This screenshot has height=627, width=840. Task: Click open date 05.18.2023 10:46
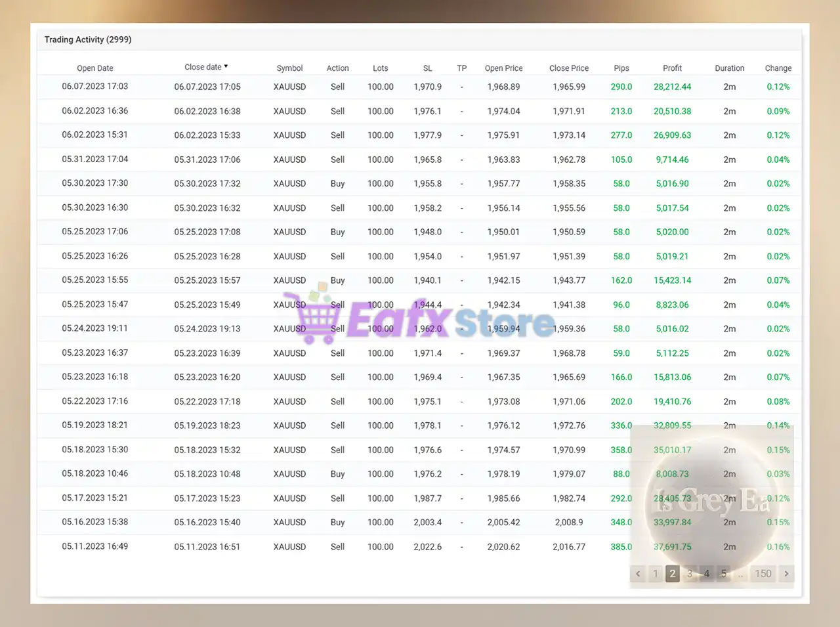[95, 473]
